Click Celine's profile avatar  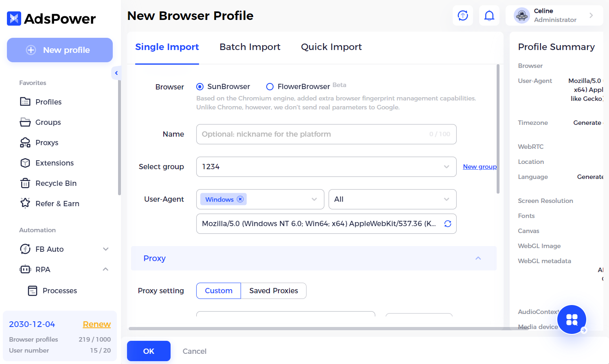[522, 15]
